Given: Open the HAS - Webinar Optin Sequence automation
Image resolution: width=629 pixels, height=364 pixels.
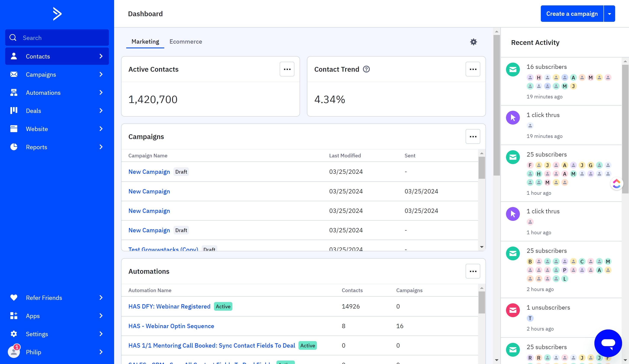Looking at the screenshot, I should coord(171,326).
